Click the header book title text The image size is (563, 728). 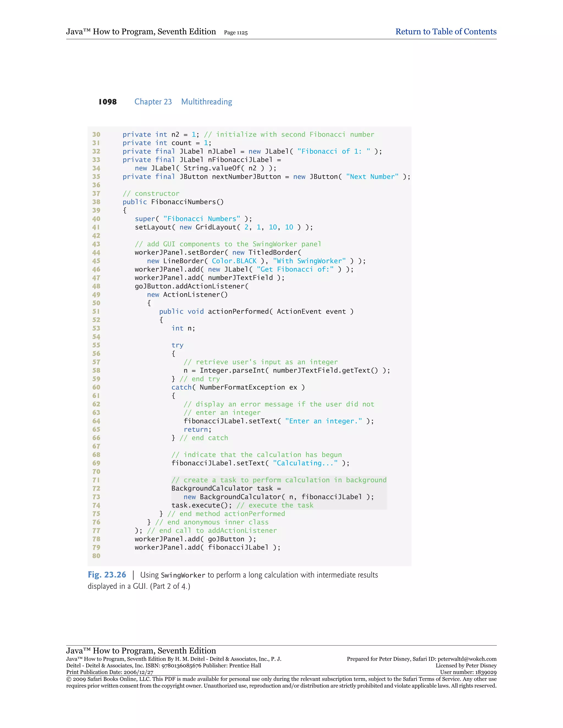141,32
